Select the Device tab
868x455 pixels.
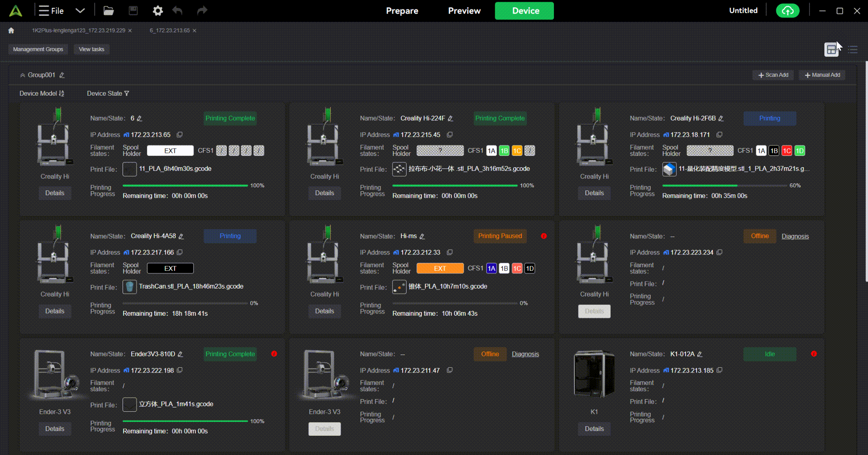pos(524,11)
